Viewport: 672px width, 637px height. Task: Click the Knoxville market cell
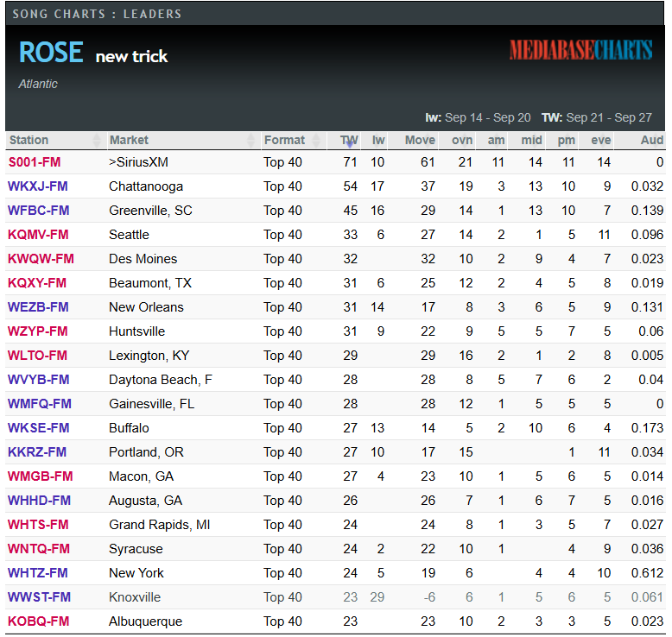(135, 597)
